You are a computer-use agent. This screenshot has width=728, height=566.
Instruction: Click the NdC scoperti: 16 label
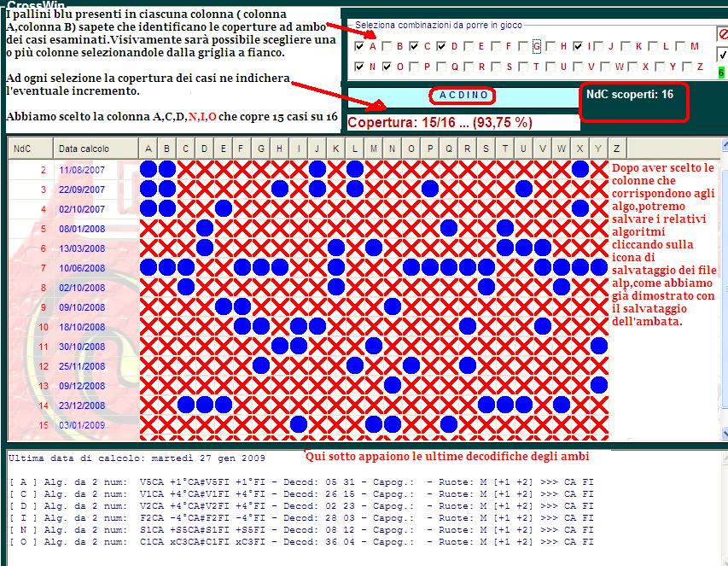click(630, 94)
